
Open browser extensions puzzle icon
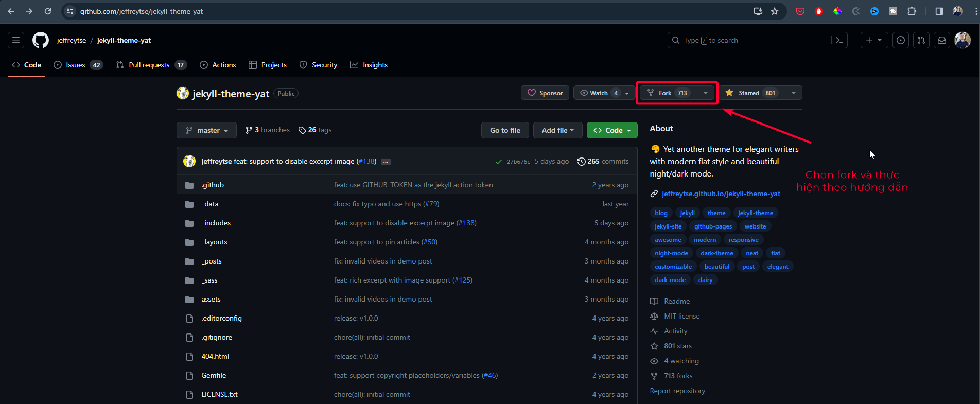click(x=912, y=11)
